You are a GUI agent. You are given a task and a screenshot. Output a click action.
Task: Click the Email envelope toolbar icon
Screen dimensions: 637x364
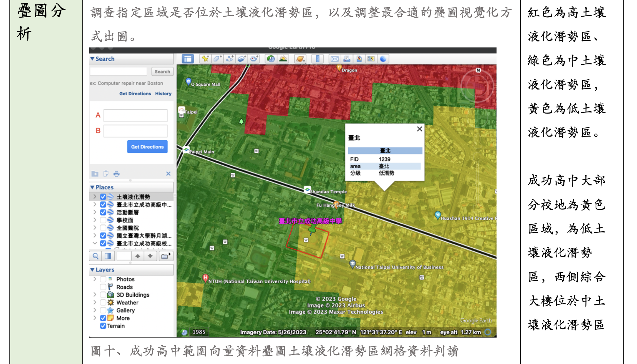pos(334,59)
